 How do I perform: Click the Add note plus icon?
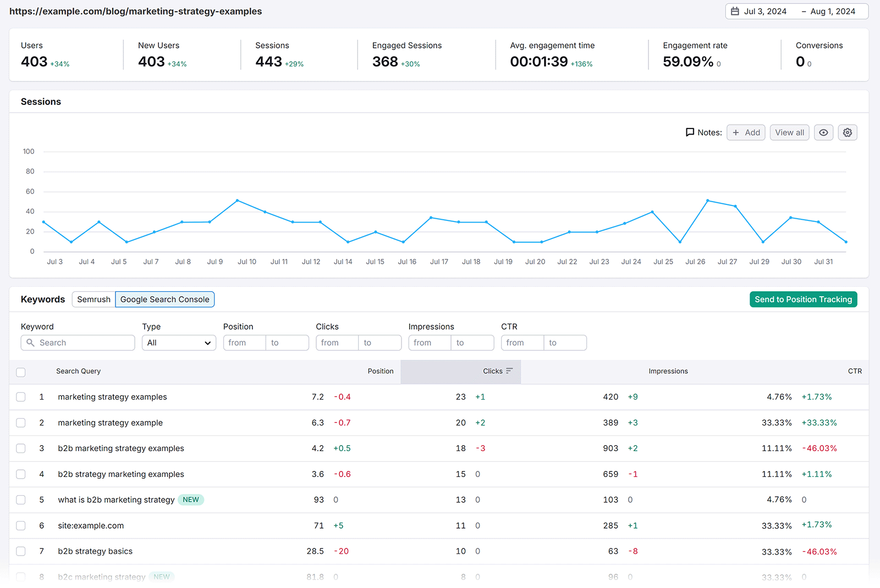click(x=737, y=132)
